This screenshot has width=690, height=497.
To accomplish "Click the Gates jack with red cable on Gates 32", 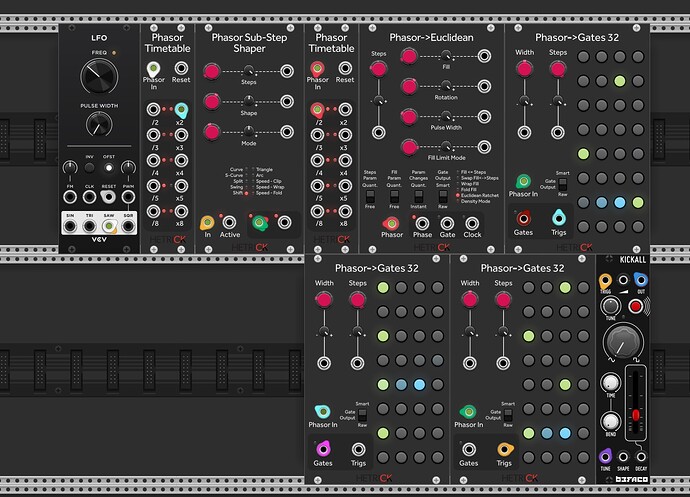I will pos(523,218).
